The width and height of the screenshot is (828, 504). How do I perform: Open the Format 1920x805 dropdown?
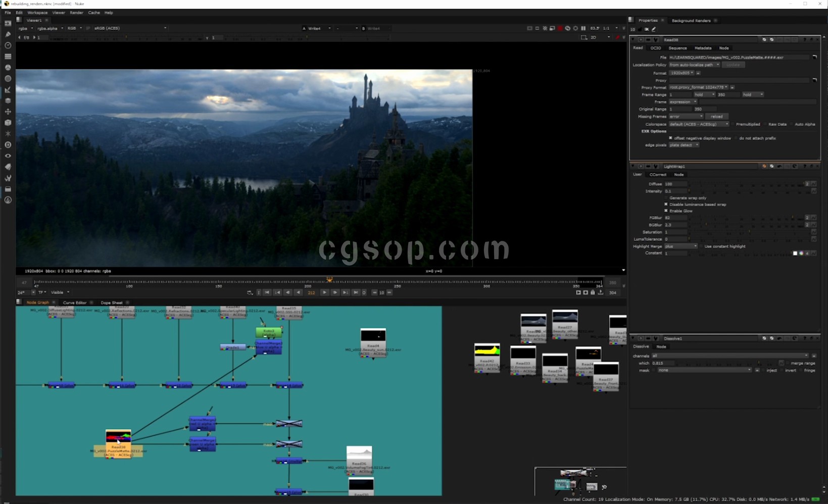682,73
